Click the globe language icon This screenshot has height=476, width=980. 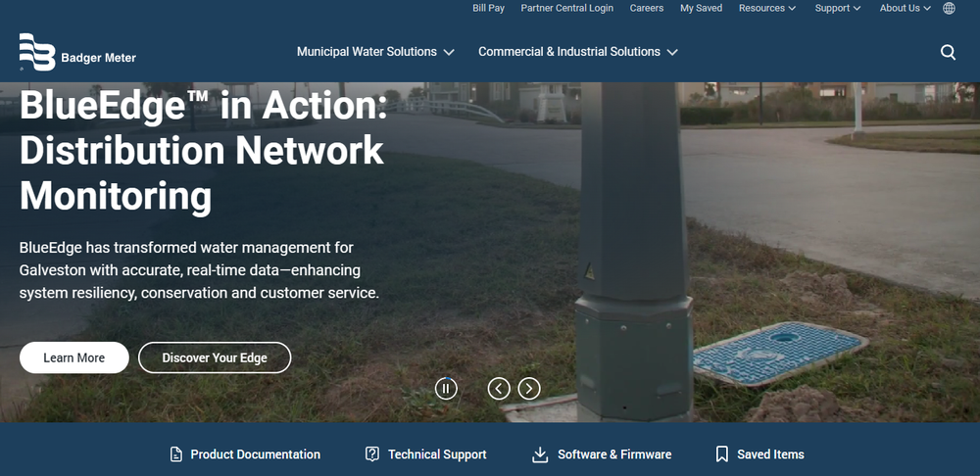point(949,8)
